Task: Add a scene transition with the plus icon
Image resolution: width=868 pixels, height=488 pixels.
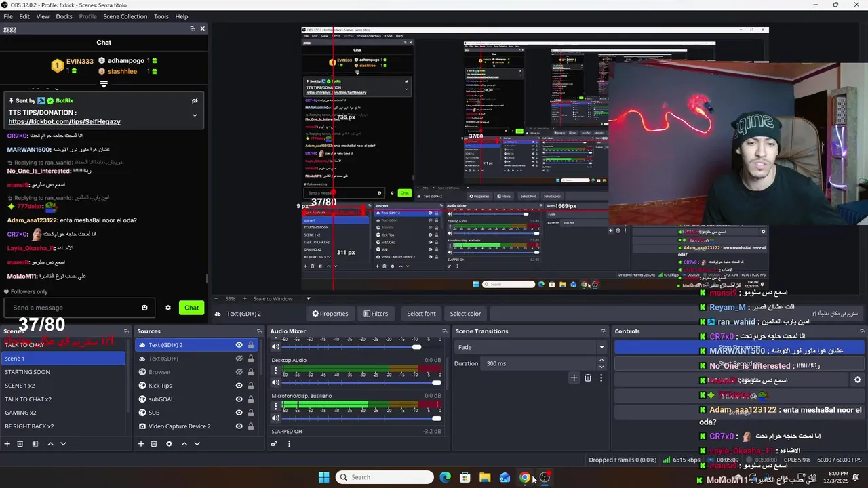Action: pyautogui.click(x=574, y=378)
